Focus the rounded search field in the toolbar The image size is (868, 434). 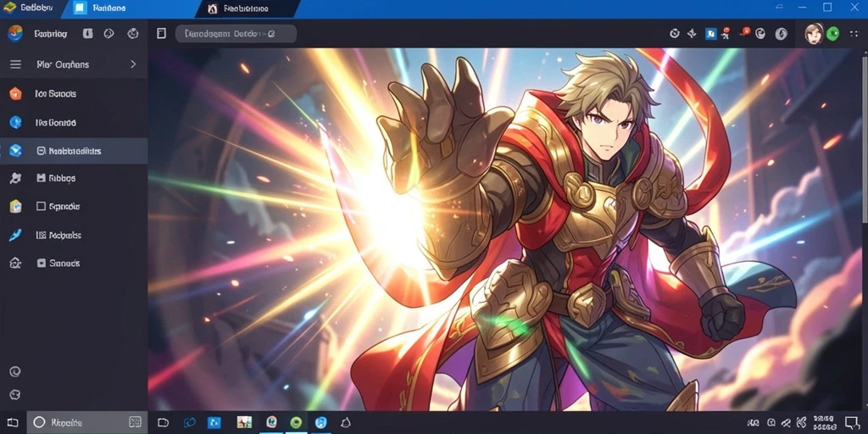[236, 34]
